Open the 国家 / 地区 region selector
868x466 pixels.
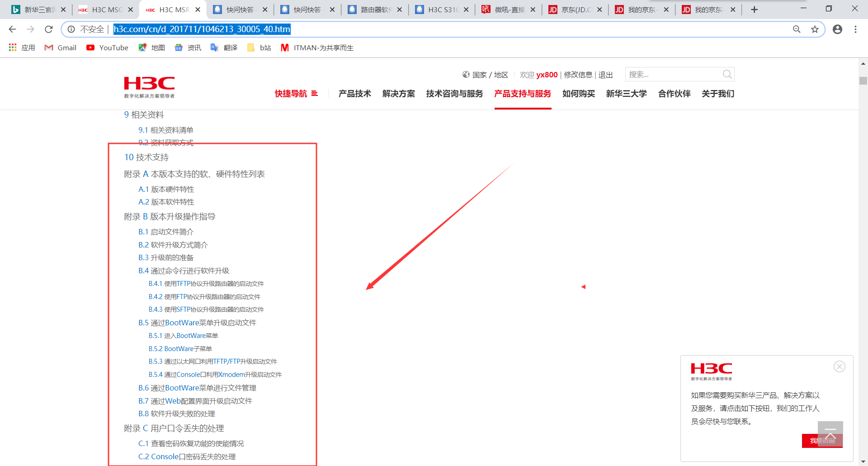pos(485,75)
